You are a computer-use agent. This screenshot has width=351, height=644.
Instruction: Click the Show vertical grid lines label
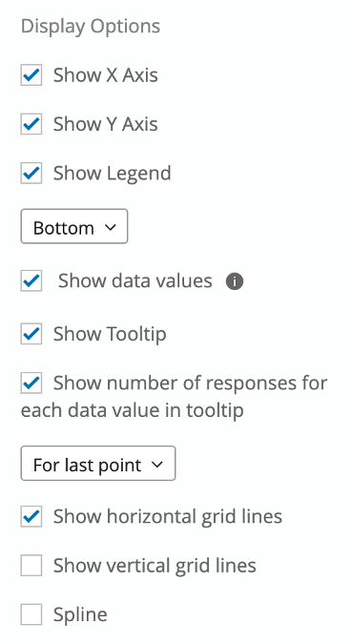(x=155, y=566)
